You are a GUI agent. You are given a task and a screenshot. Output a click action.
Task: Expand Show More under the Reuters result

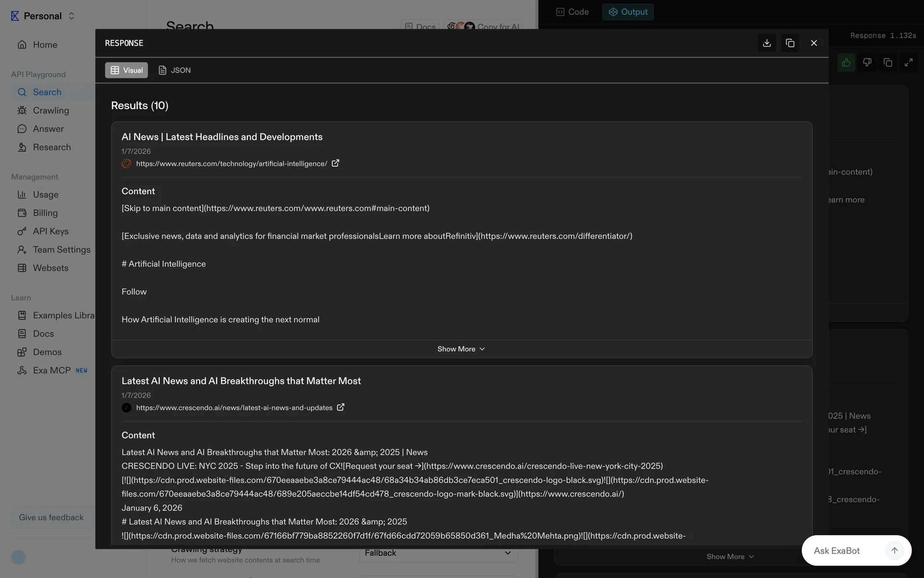tap(461, 349)
